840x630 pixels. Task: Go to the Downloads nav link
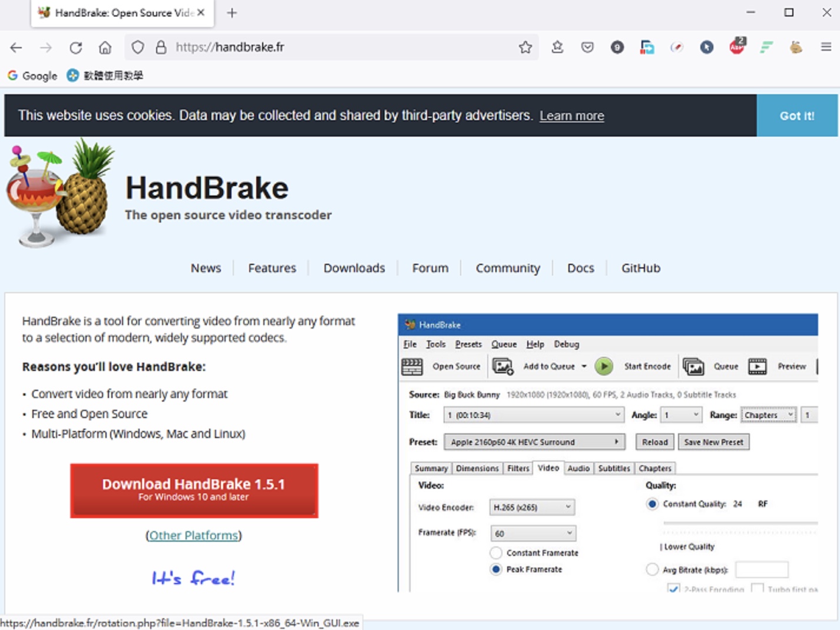(354, 268)
